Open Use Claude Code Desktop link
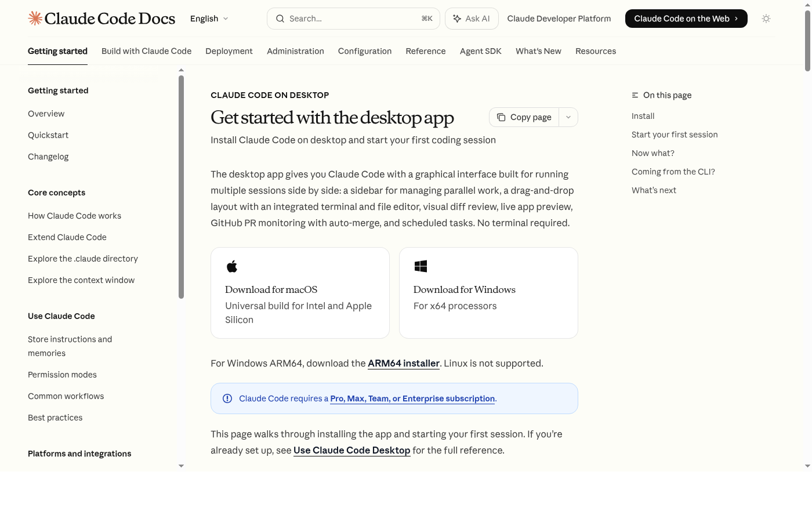812x522 pixels. tap(351, 450)
